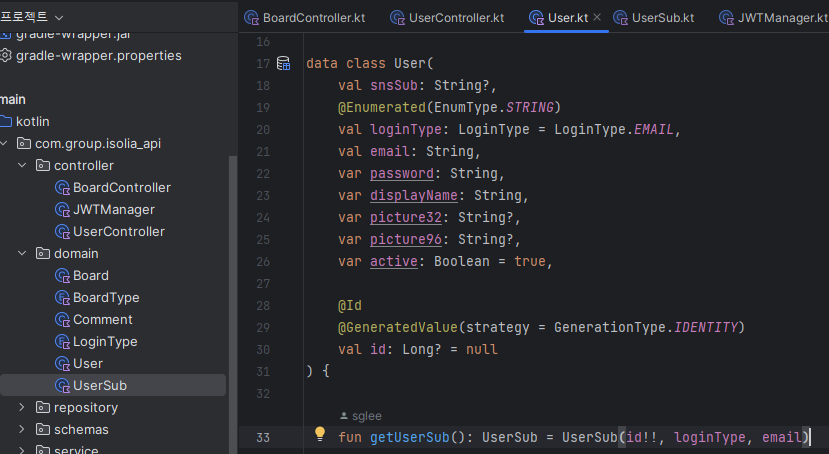Click the Board Kotlin class icon
This screenshot has width=829, height=454.
(62, 276)
